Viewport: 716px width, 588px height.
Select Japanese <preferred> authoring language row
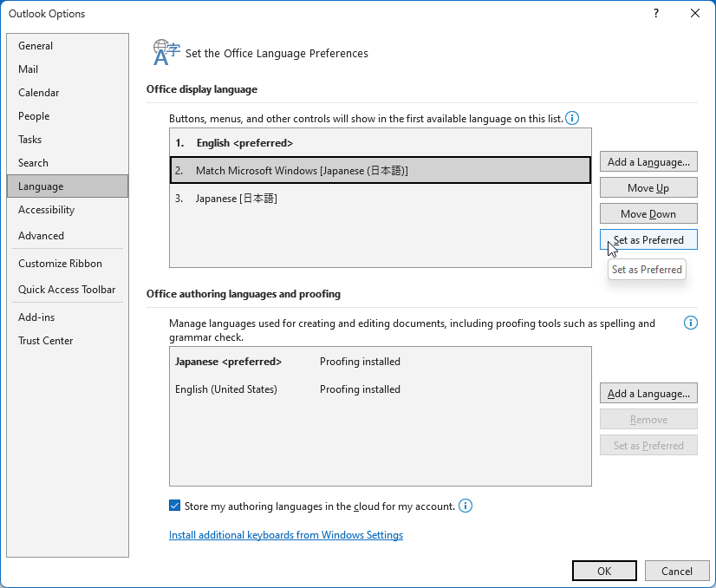[381, 362]
